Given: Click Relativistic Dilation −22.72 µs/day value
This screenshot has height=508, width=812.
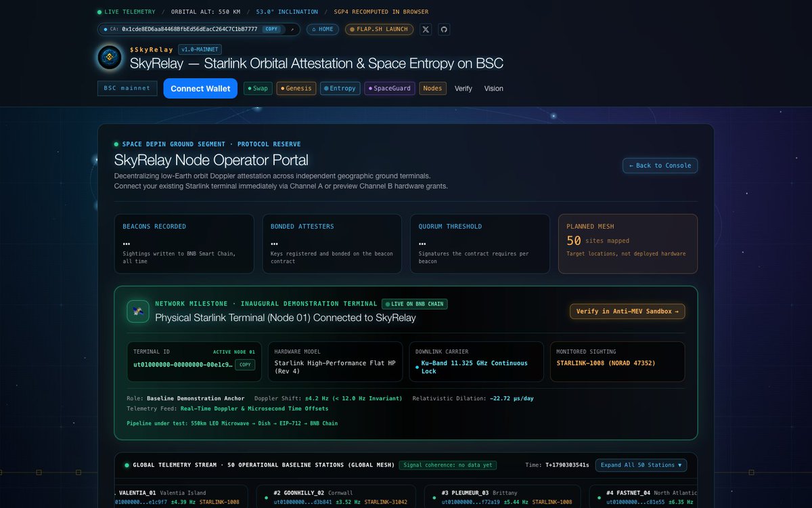Looking at the screenshot, I should (x=512, y=398).
